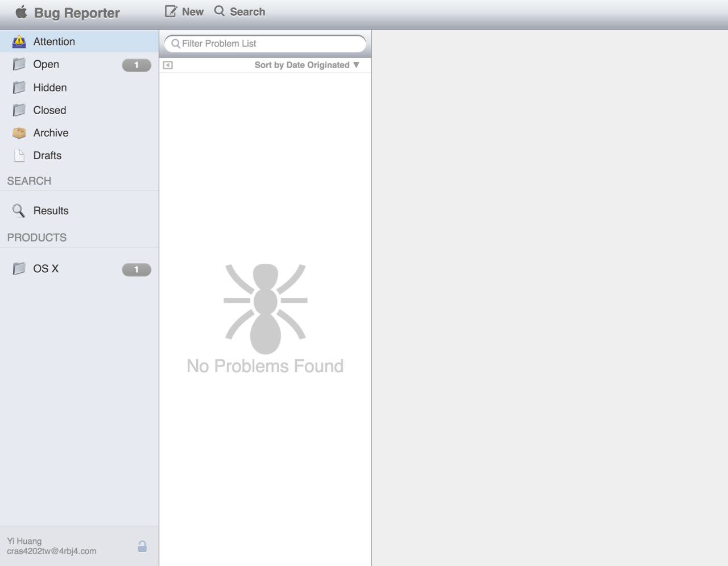Click the PRODUCTS section header
This screenshot has height=566, width=728.
(37, 238)
